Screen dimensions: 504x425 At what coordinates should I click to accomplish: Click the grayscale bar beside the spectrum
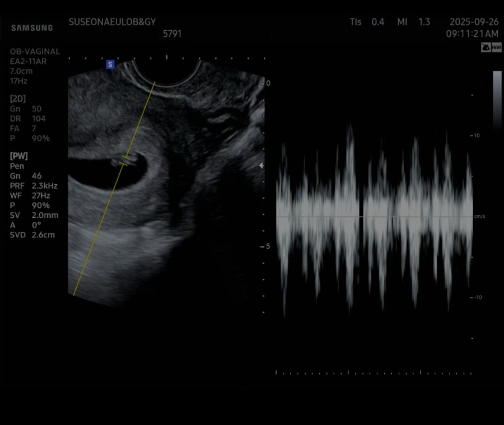coord(497,100)
